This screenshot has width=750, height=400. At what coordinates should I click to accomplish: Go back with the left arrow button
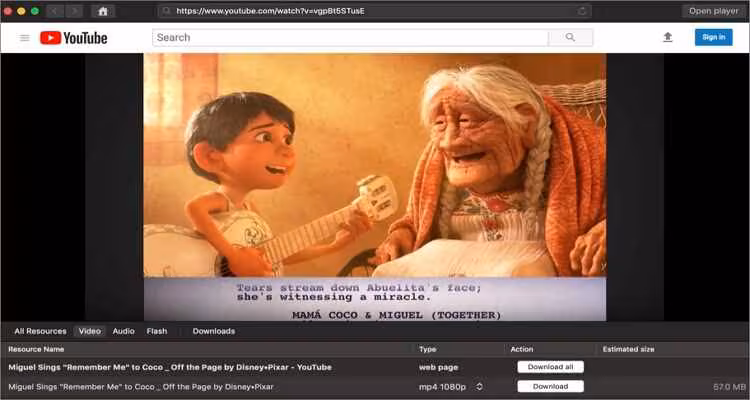pyautogui.click(x=55, y=11)
